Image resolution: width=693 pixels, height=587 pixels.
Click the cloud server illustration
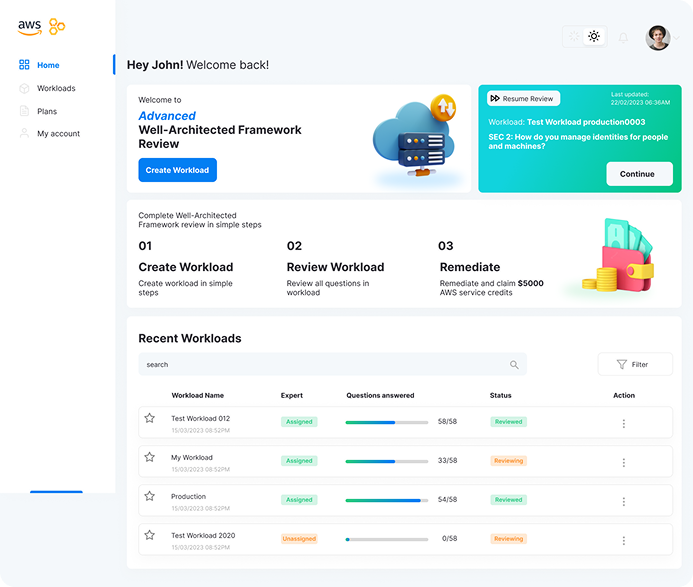point(416,137)
